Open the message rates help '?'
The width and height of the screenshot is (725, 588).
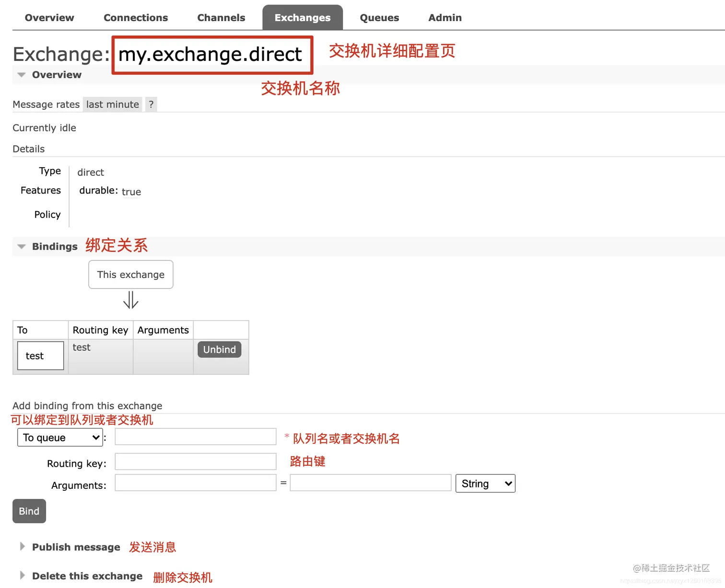pyautogui.click(x=151, y=104)
